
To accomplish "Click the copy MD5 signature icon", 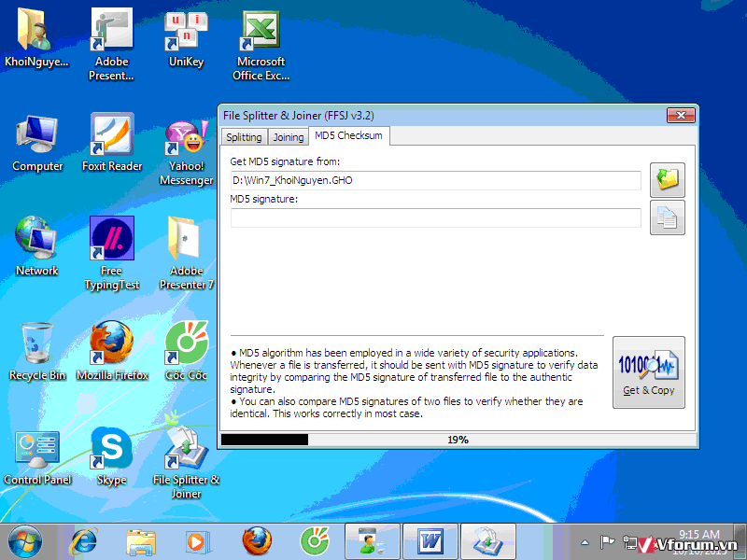I will 667,217.
